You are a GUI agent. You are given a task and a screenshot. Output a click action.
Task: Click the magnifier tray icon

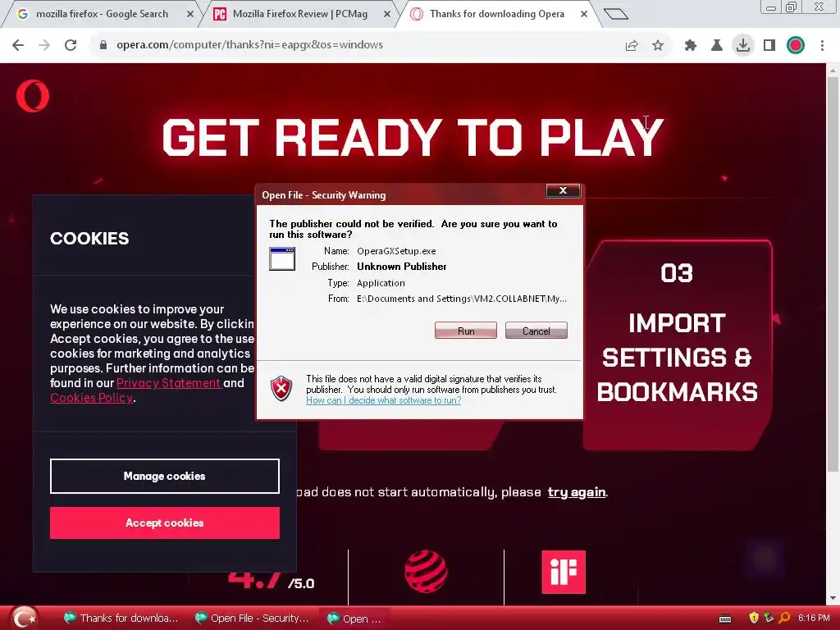[x=784, y=619]
